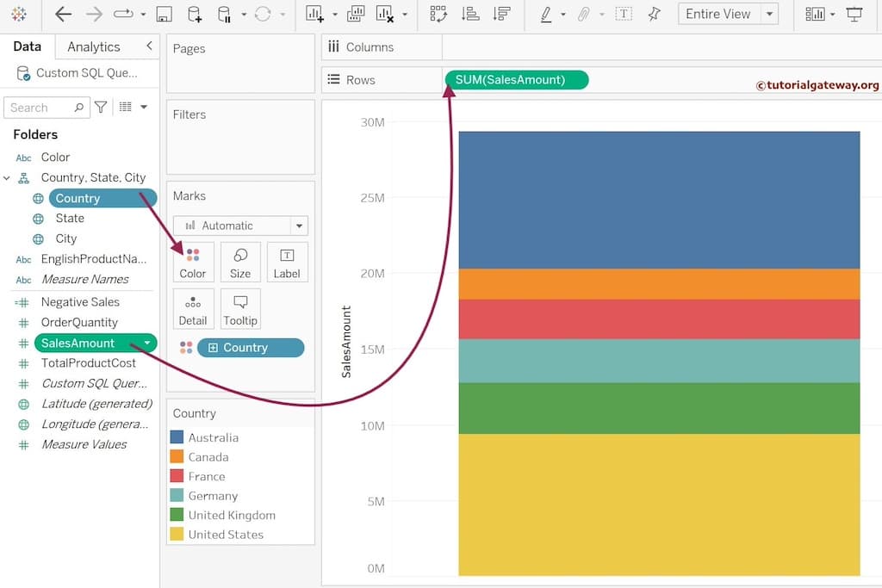This screenshot has width=882, height=588.
Task: Sort bars ascending using toolbar icon
Action: coord(469,14)
